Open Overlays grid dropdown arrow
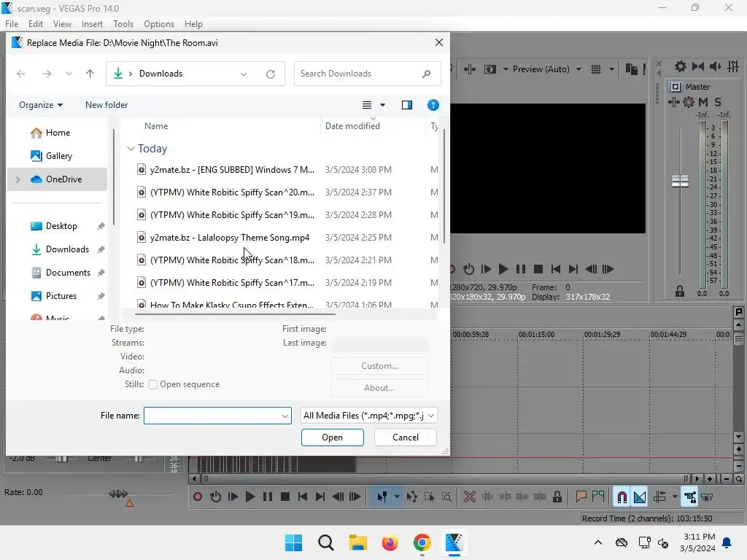The image size is (747, 560). [x=612, y=69]
